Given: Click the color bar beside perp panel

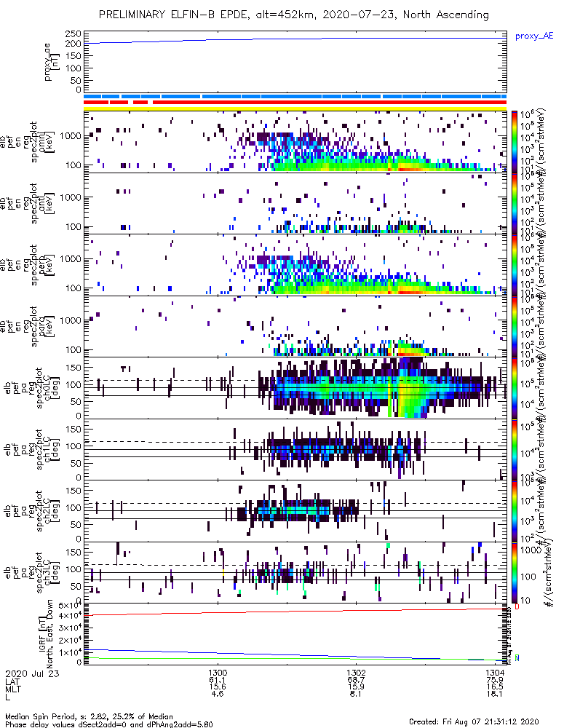Looking at the screenshot, I should 515,265.
